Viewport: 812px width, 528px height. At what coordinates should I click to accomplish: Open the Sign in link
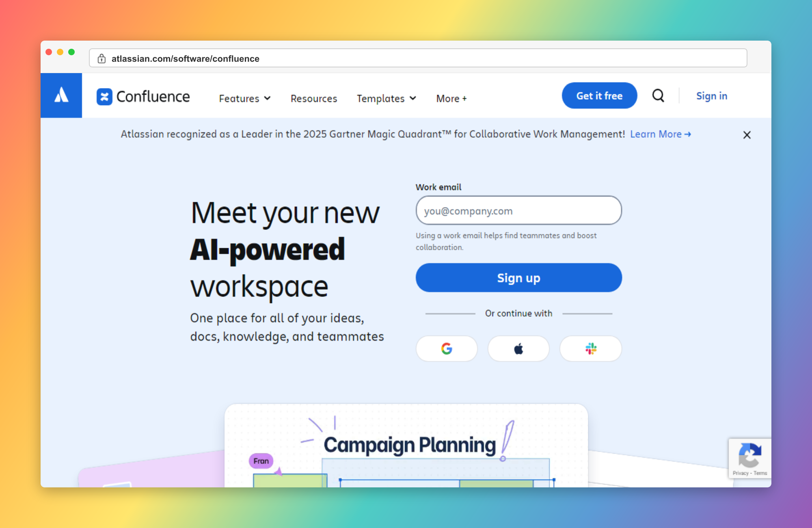712,96
